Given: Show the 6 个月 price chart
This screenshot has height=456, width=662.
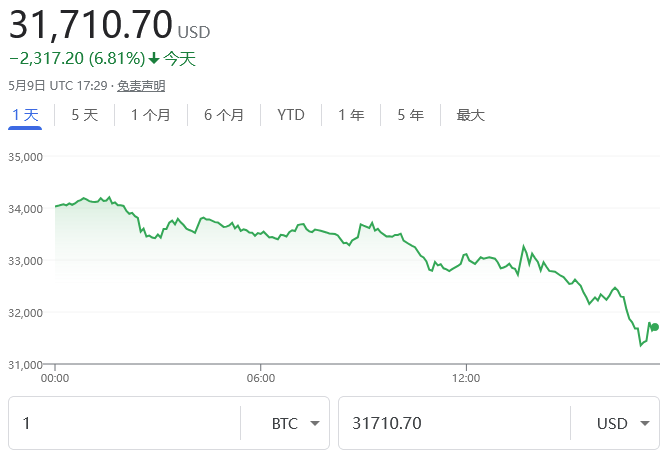Looking at the screenshot, I should pos(223,115).
